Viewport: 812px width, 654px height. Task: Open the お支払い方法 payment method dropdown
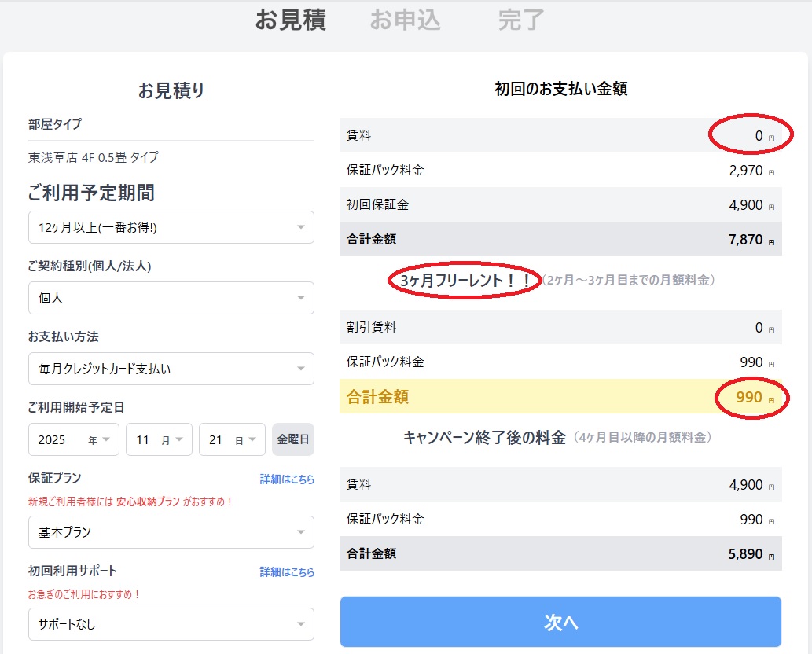pos(171,369)
